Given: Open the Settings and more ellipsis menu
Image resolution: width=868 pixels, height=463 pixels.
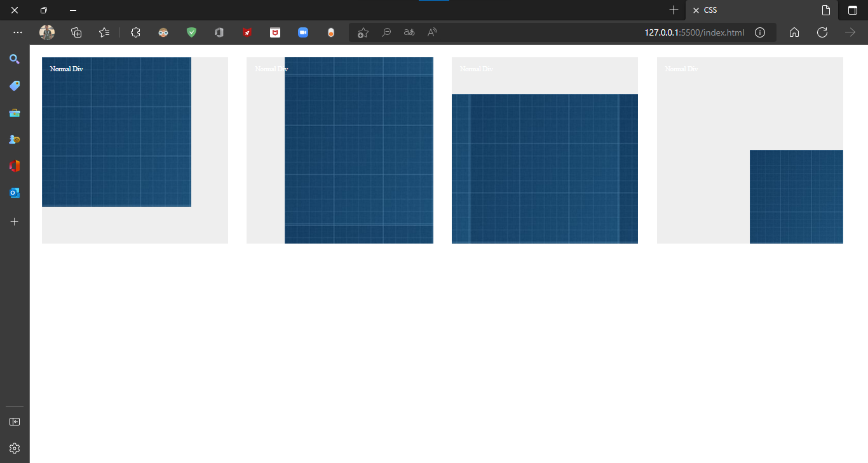Looking at the screenshot, I should coord(18,32).
